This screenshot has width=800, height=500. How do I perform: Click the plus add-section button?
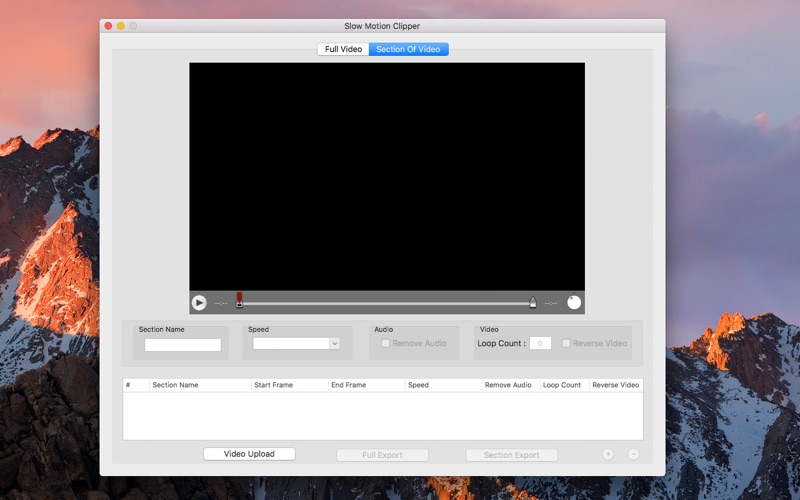point(608,454)
